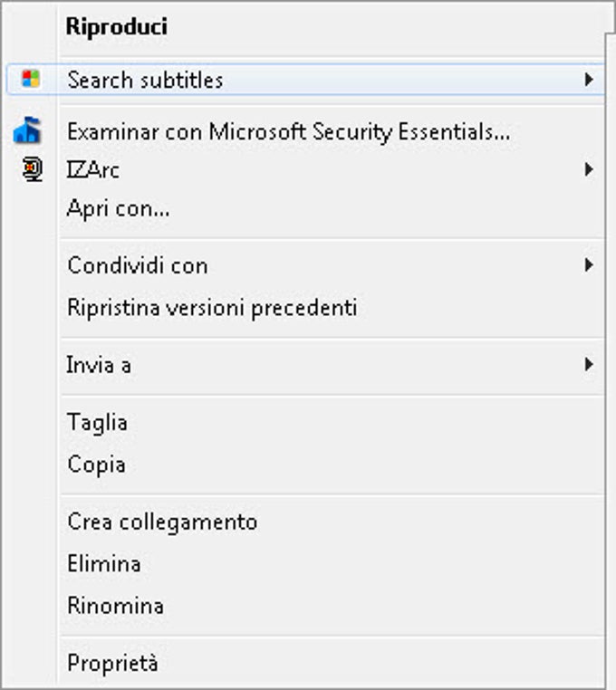Choose Ripristina versioni precedenti
The height and width of the screenshot is (690, 616).
[x=212, y=308]
